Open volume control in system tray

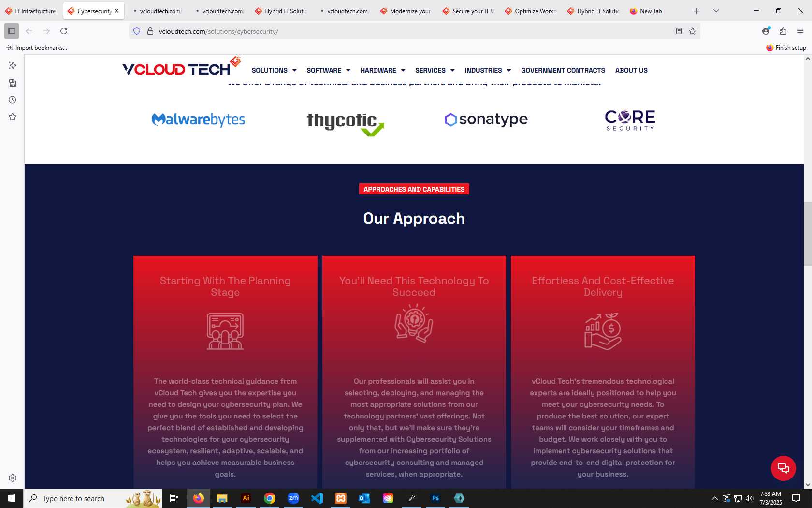point(749,498)
